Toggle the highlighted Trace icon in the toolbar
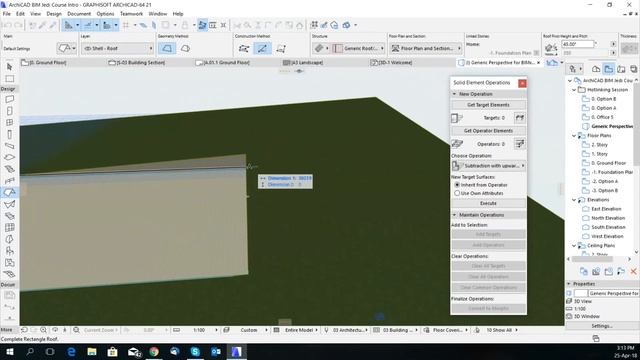Screen dimensions: 640x360 coord(202,25)
